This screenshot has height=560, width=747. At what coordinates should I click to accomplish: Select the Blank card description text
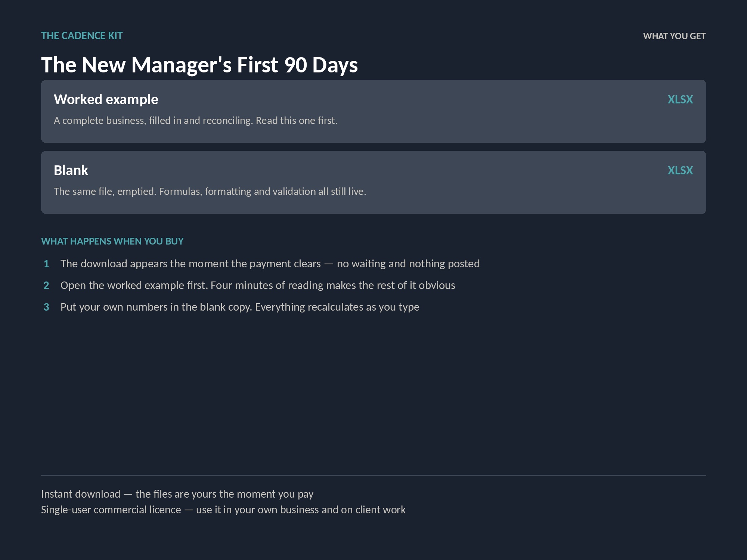[x=210, y=192]
